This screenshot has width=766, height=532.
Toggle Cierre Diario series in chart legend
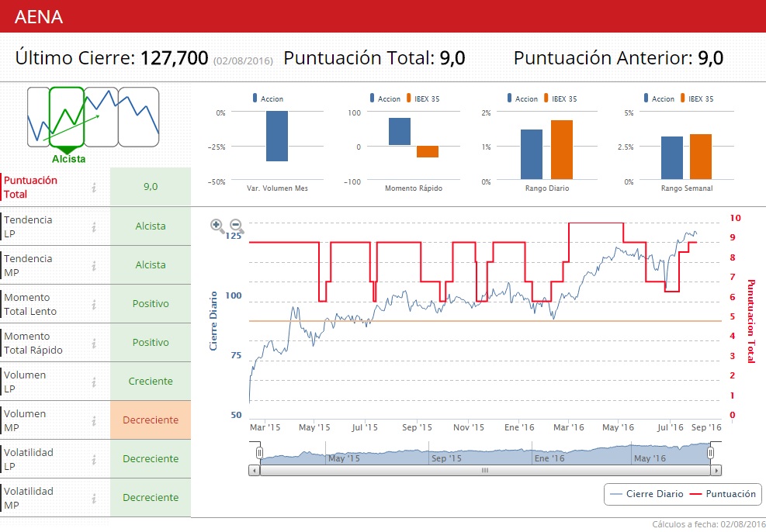coord(646,494)
